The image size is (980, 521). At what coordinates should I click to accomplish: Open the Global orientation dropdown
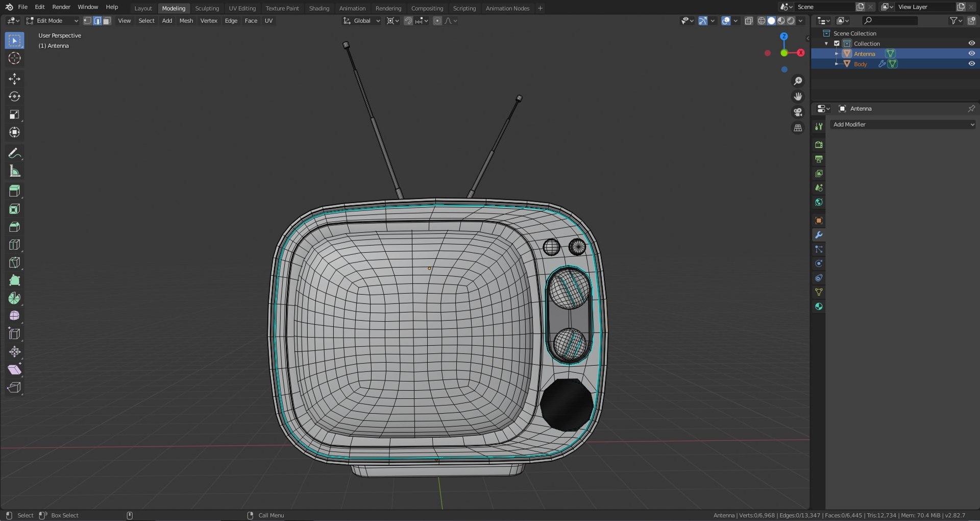coord(362,21)
